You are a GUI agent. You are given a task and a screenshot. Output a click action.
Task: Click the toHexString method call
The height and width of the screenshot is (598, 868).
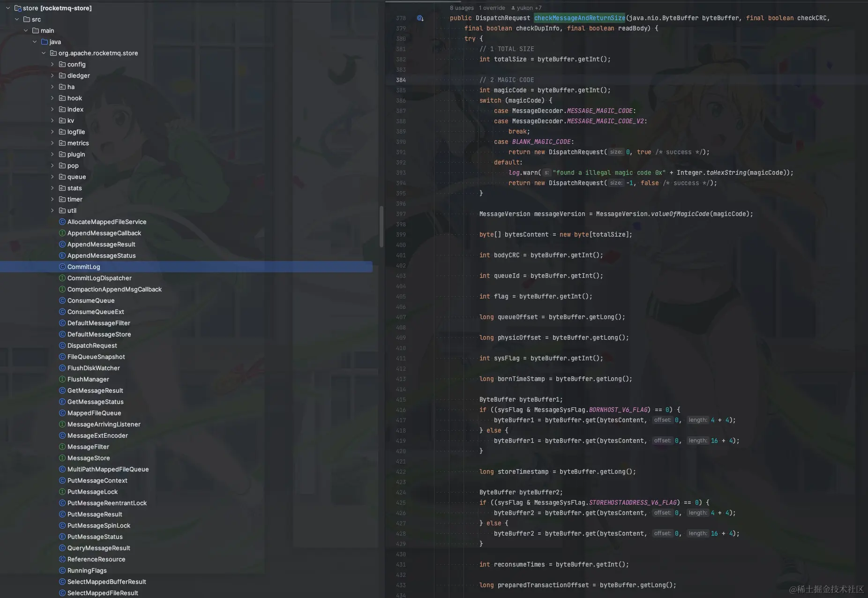pyautogui.click(x=726, y=172)
